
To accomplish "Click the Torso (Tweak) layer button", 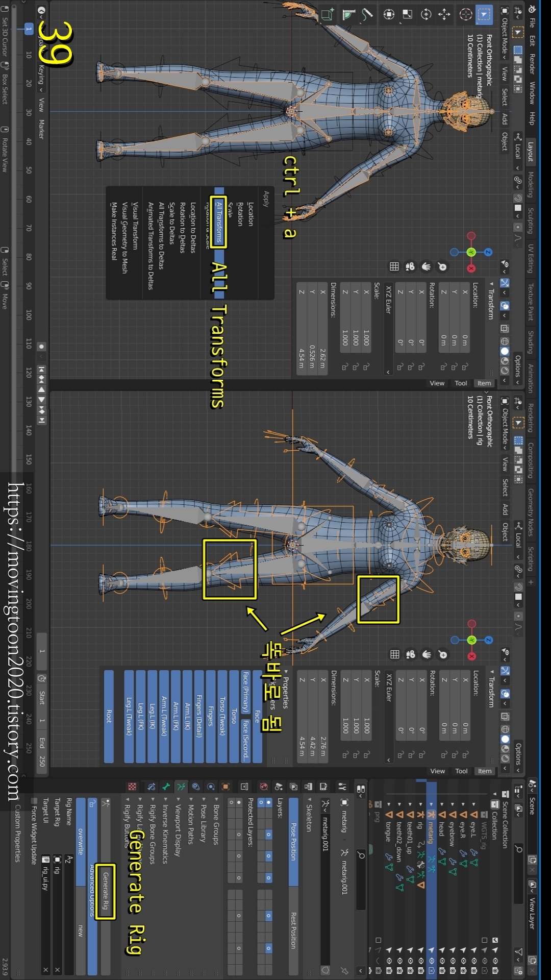I will tap(222, 717).
